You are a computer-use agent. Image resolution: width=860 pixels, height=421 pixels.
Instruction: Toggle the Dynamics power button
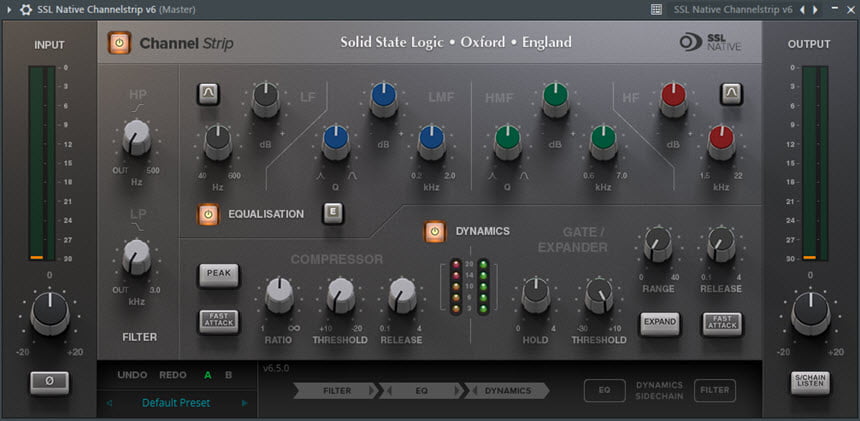(434, 231)
